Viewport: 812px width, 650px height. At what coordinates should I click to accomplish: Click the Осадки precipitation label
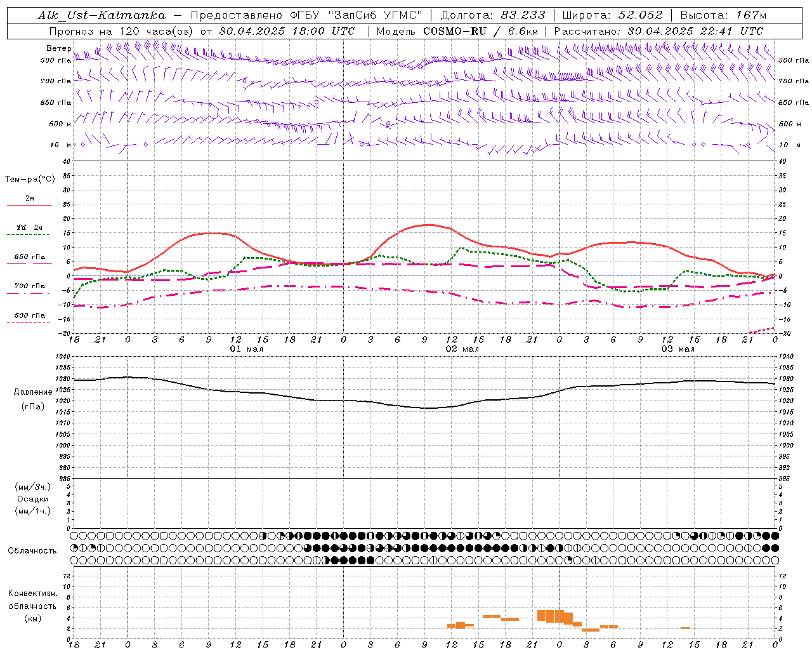(x=33, y=499)
